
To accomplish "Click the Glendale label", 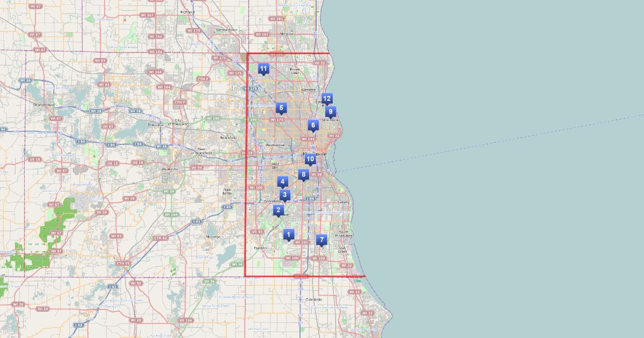I will point(309,90).
